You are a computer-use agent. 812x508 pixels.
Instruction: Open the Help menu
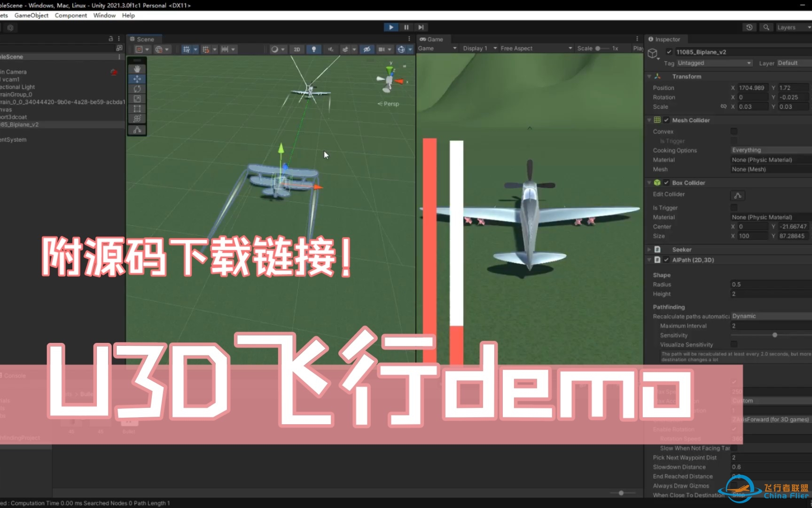click(x=128, y=16)
